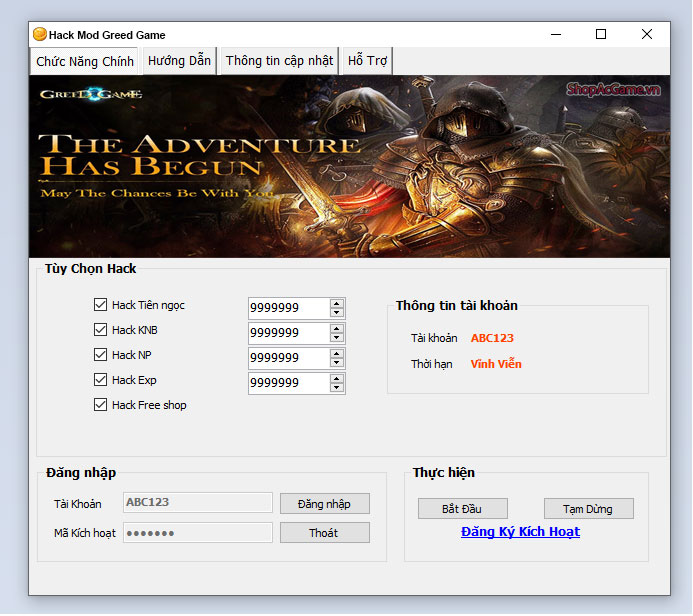
Task: Increase the Hack NP value with up arrow
Action: pos(337,354)
